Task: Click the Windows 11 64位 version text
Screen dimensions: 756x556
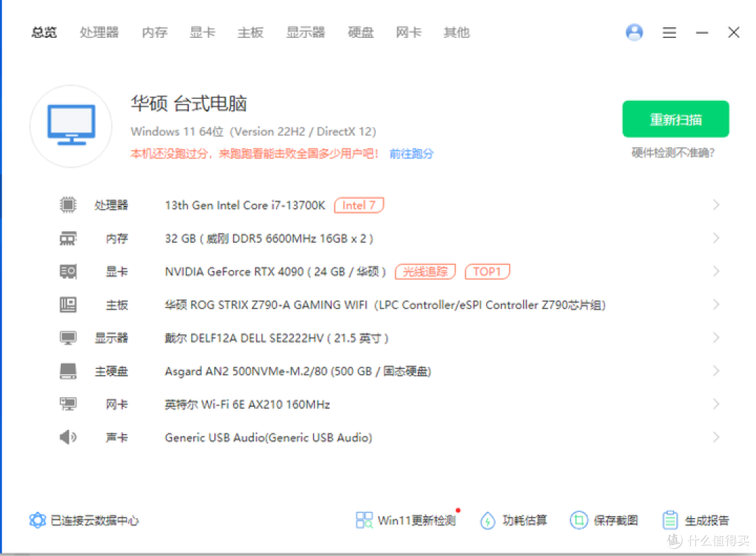Action: 253,132
